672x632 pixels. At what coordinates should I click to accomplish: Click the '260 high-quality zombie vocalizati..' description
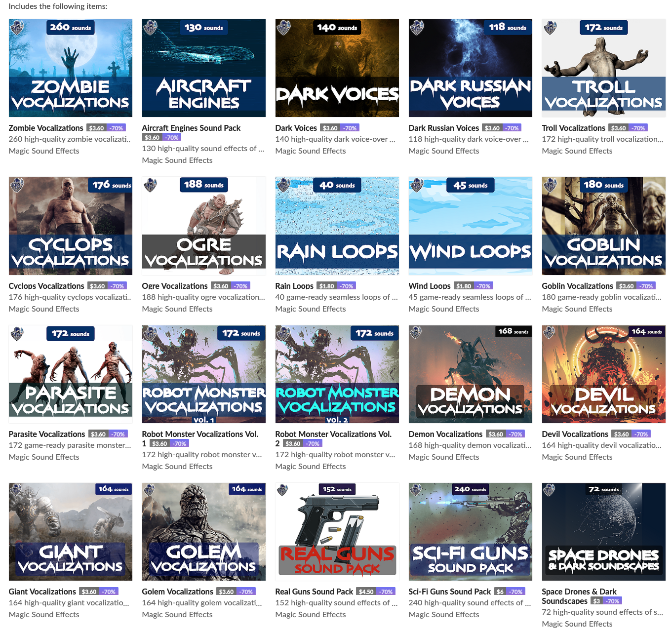click(x=70, y=139)
